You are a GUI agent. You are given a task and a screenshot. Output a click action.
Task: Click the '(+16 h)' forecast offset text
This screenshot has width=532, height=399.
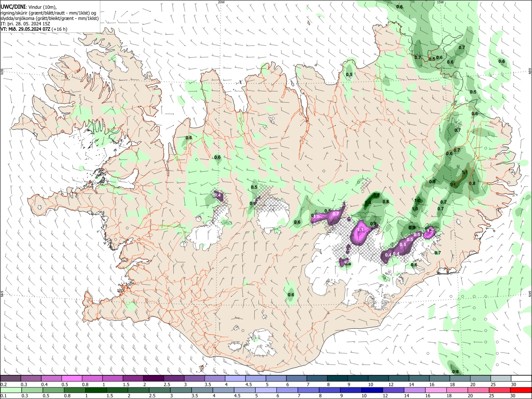[x=60, y=29]
